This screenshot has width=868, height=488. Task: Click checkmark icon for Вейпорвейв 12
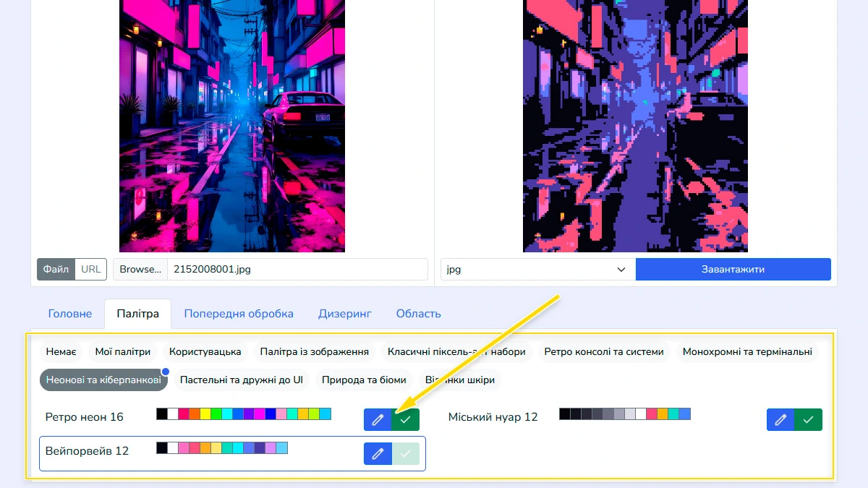pyautogui.click(x=405, y=454)
